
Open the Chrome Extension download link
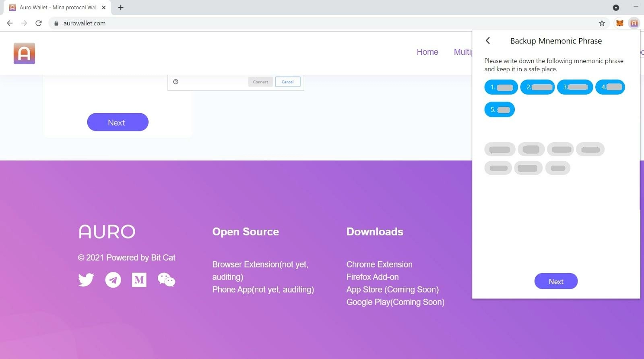(x=380, y=264)
